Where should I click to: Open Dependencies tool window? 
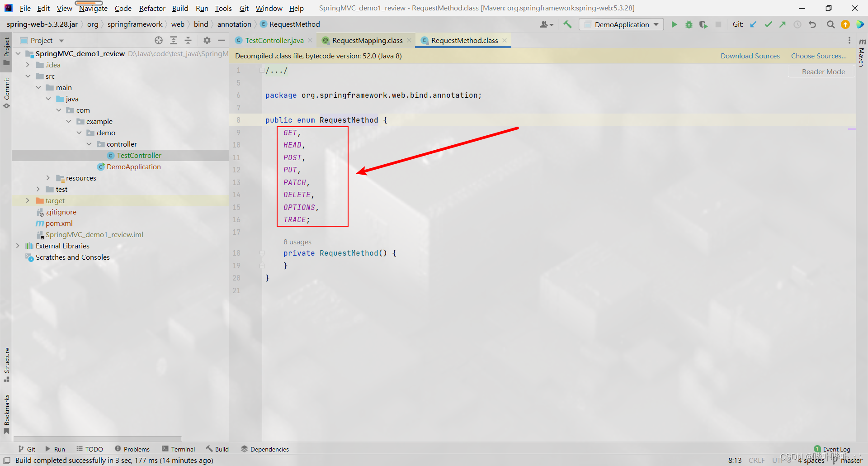tap(265, 449)
